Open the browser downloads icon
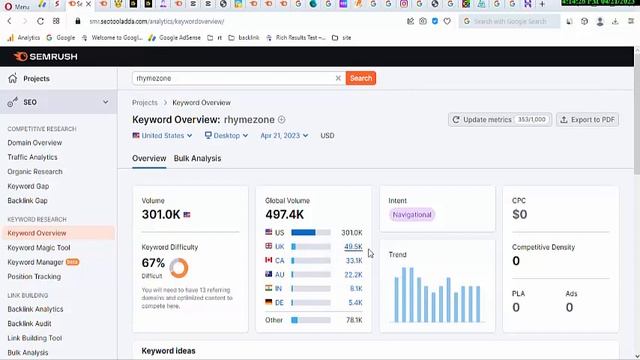The image size is (640, 360). (615, 22)
